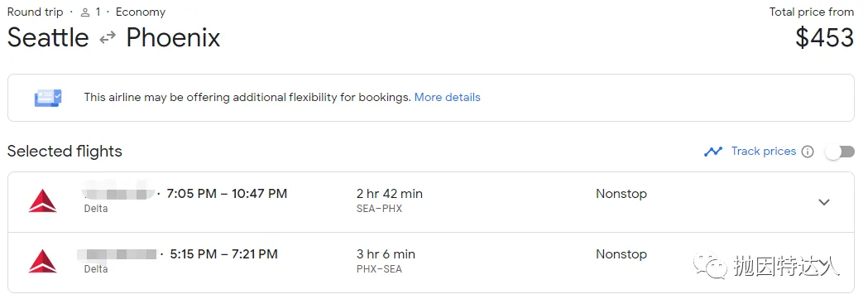Click the Nonstop label on PHX–SEA flight
868x304 pixels.
tap(621, 254)
